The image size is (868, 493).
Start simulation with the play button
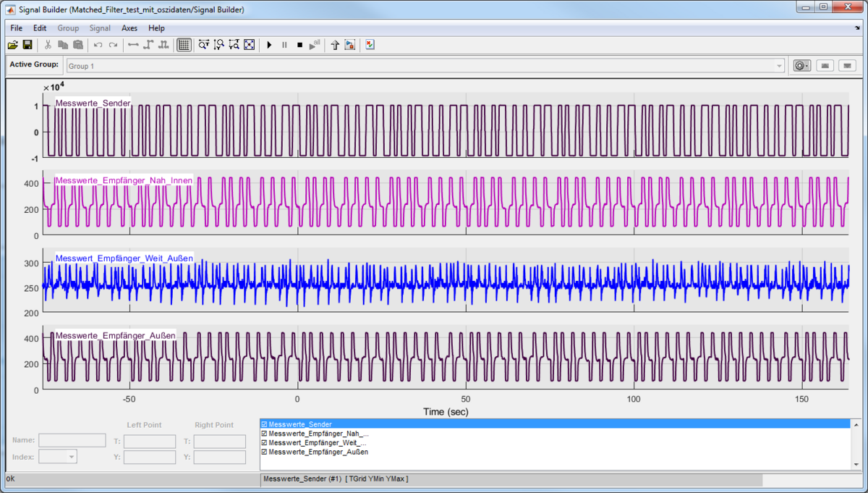click(269, 45)
